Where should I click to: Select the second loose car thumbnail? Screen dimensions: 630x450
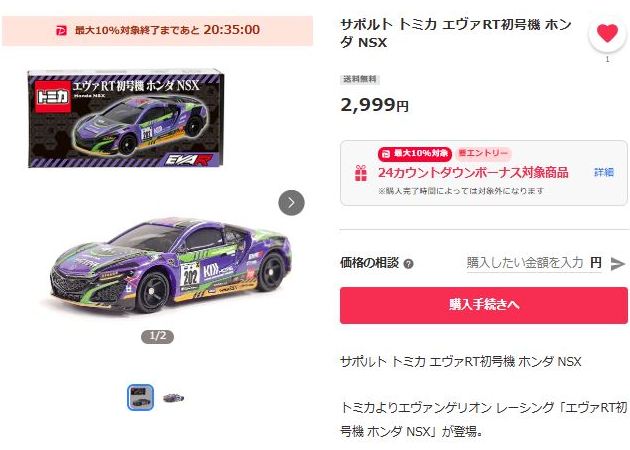point(174,398)
